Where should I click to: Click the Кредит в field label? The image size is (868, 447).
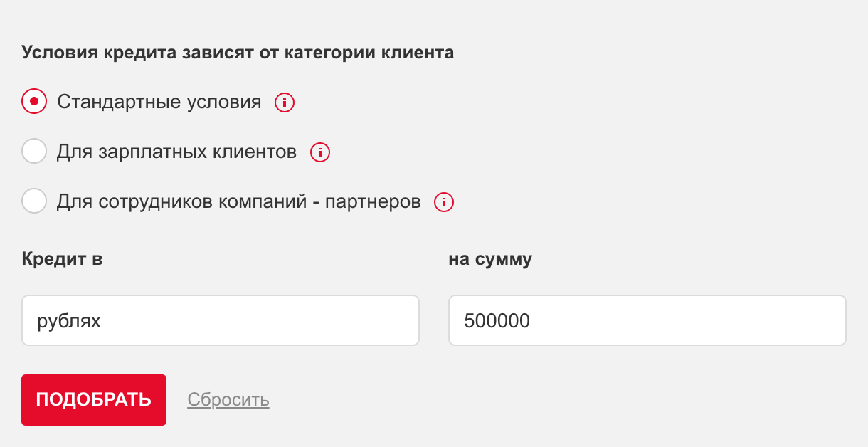coord(62,258)
